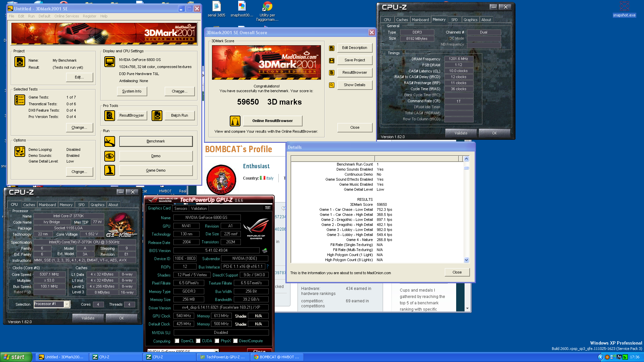The height and width of the screenshot is (362, 644).
Task: Click the Edit button in Project section
Action: click(79, 77)
